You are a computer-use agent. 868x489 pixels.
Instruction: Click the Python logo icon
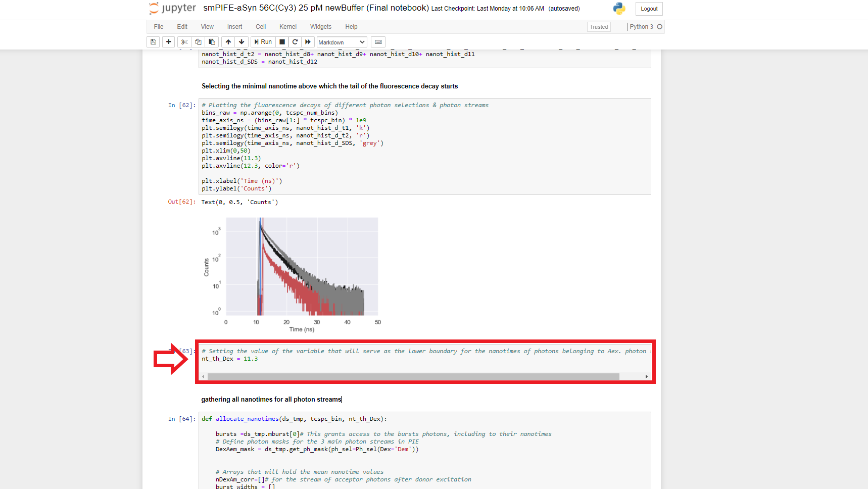619,9
